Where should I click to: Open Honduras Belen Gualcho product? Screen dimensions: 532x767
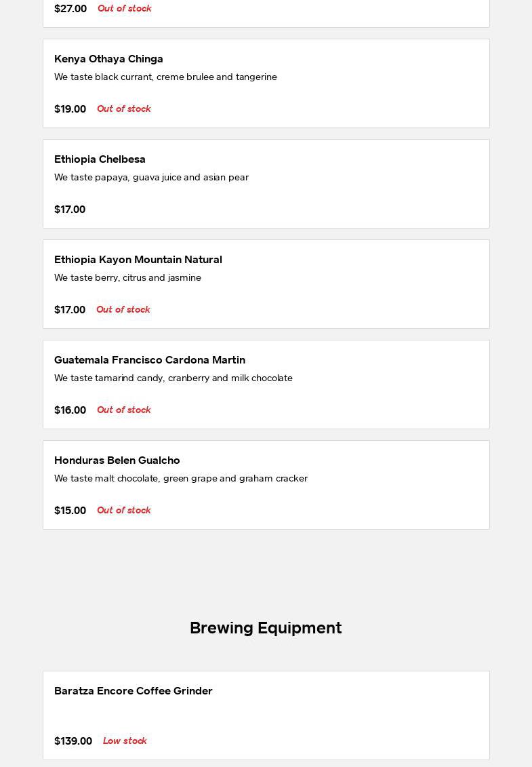266,485
